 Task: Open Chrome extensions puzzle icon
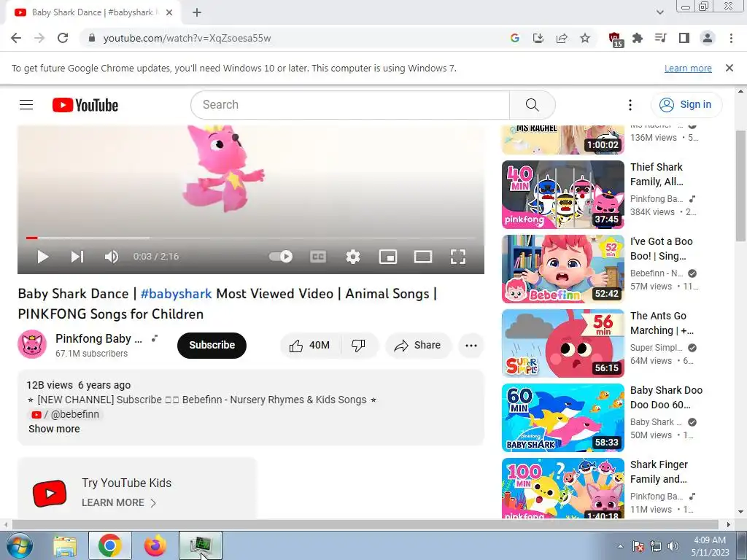[638, 38]
